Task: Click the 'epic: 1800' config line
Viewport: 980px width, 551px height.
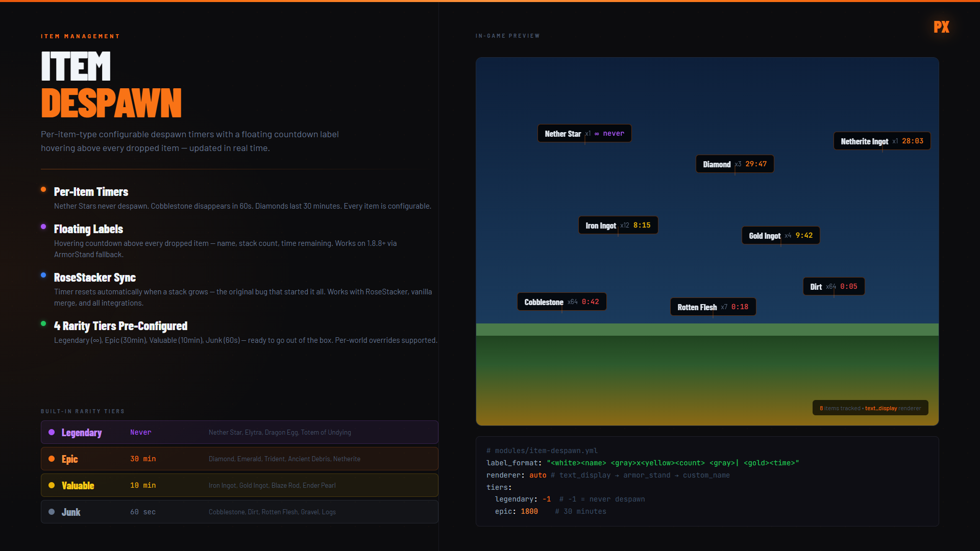Action: click(550, 511)
